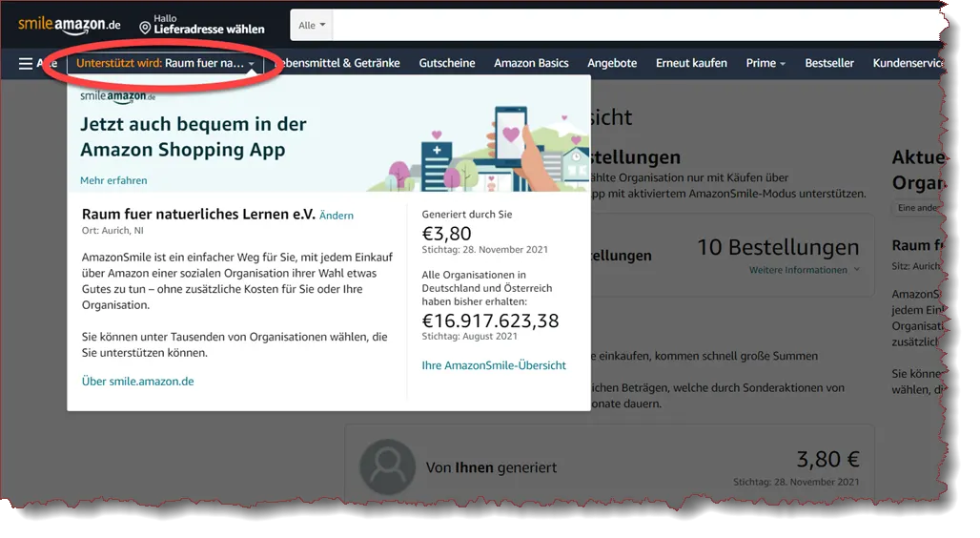Image resolution: width=980 pixels, height=538 pixels.
Task: Click 'Ort: Aurich, NI' text
Action: tap(112, 230)
